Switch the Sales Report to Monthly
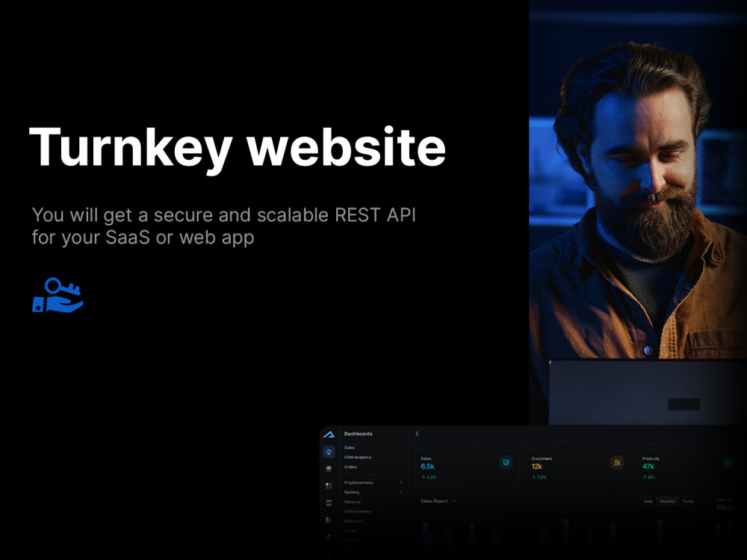This screenshot has height=560, width=747. click(x=667, y=502)
